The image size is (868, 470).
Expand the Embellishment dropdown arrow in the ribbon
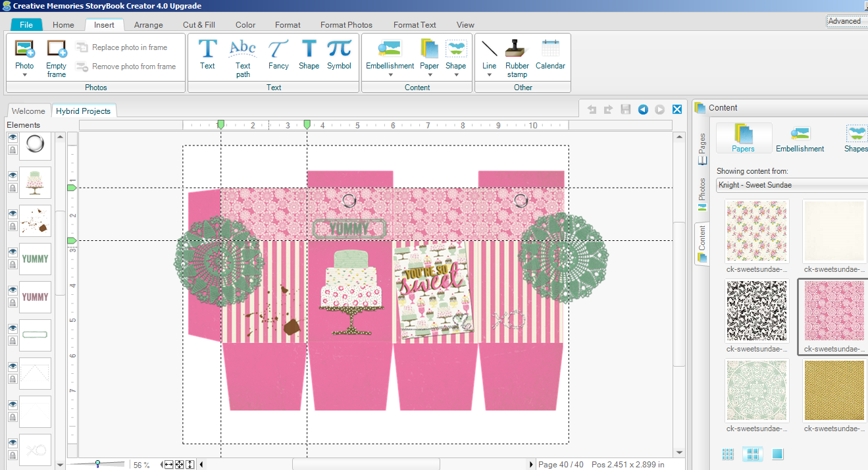[x=390, y=74]
